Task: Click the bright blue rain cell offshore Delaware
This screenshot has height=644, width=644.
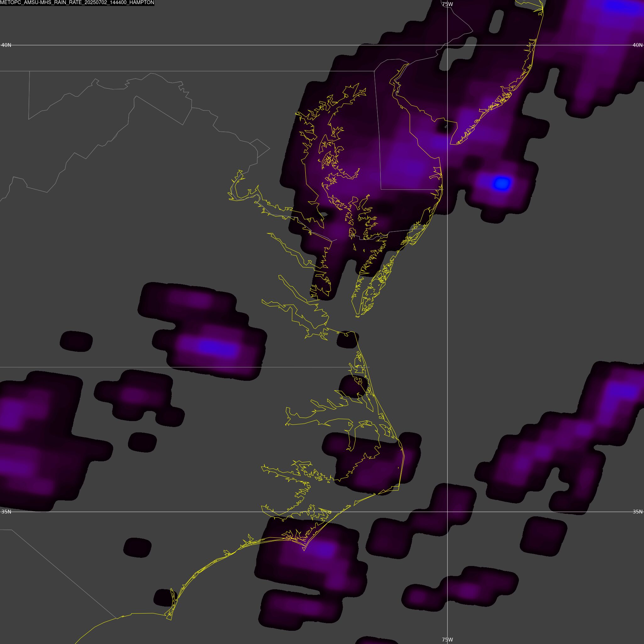Action: point(502,183)
